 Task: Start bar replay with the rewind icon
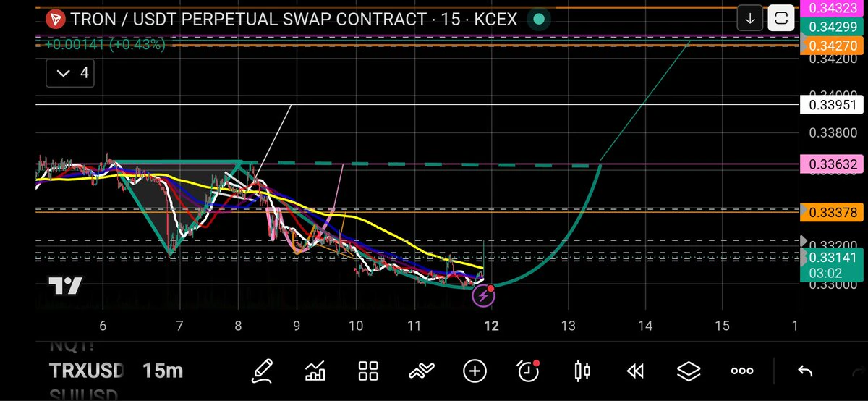pos(635,371)
